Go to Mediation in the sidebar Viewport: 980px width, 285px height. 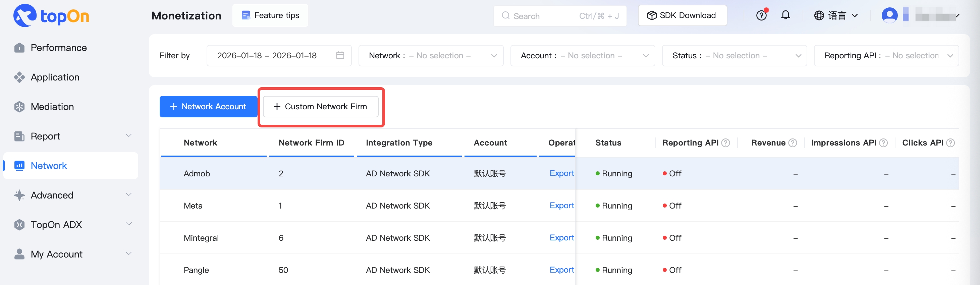(53, 107)
